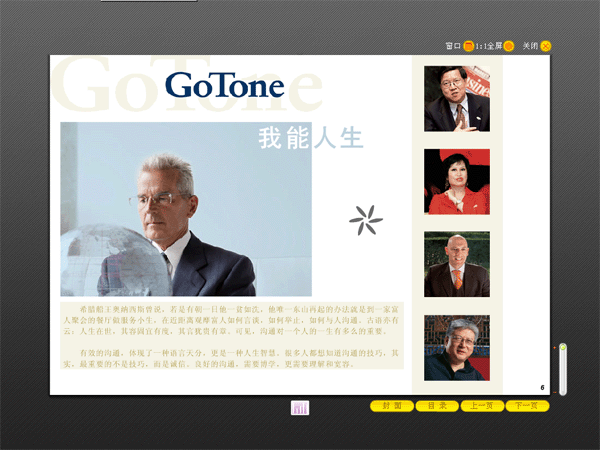Screen dimensions: 600x450
Task: Click the pinwheel flower icon
Action: 366,220
